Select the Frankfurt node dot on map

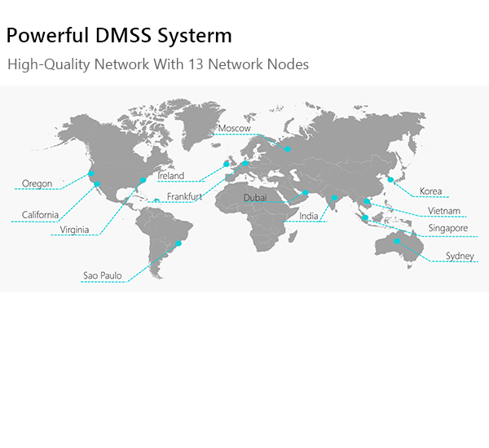(244, 163)
